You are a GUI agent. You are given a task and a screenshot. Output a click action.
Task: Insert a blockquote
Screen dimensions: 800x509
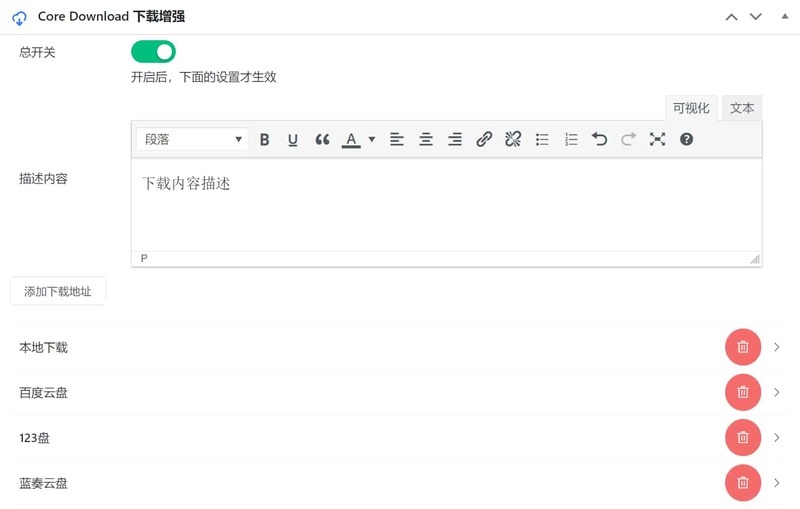(x=322, y=139)
